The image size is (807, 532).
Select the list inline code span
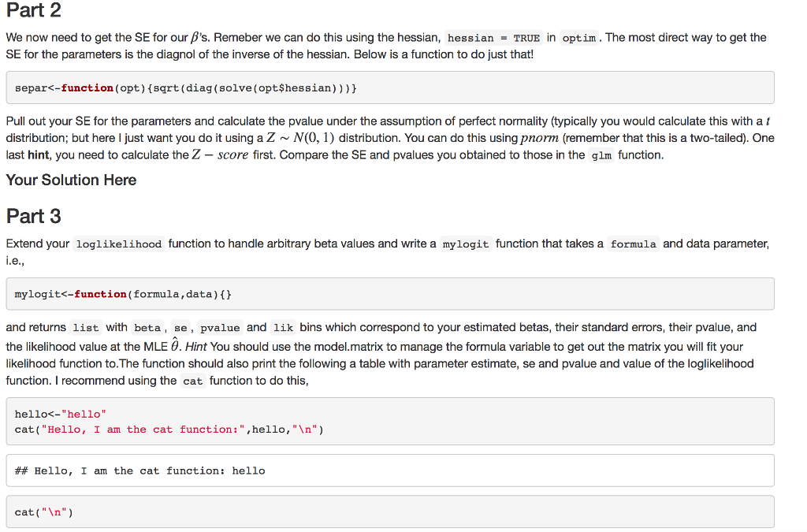pyautogui.click(x=84, y=327)
